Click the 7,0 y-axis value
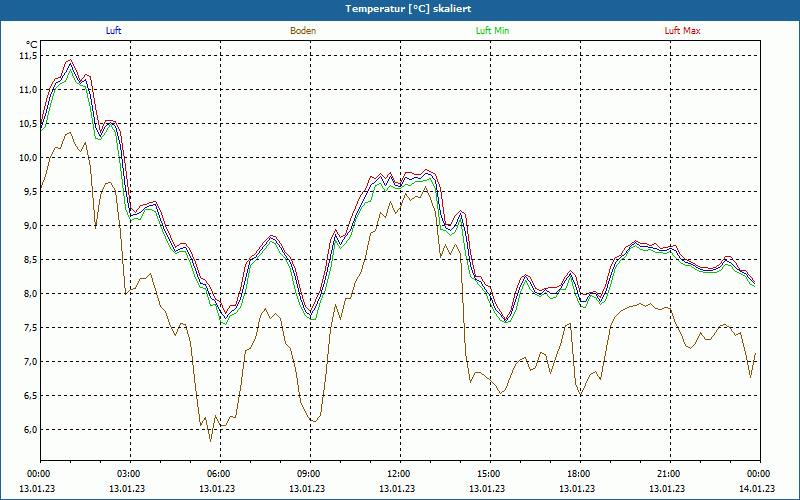The image size is (800, 500). click(30, 362)
